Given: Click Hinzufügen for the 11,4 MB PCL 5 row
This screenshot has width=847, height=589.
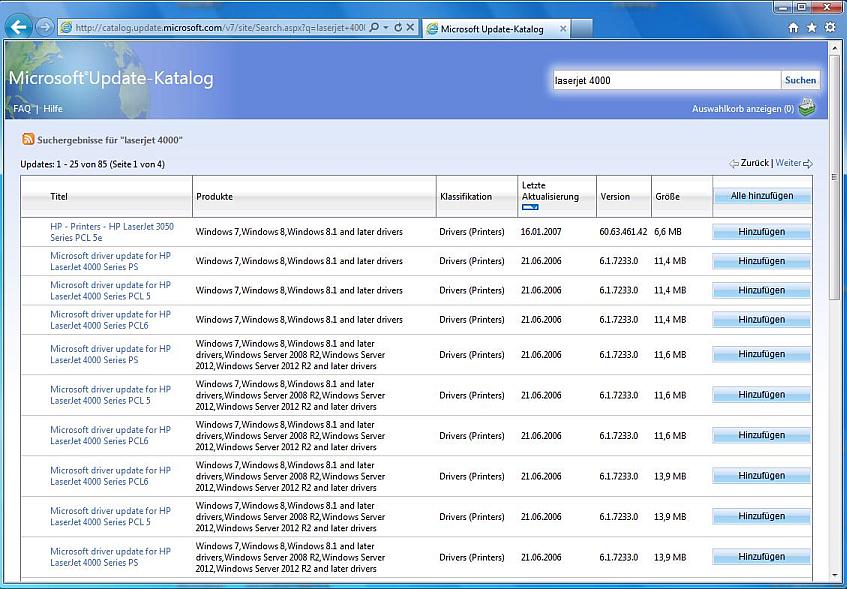Looking at the screenshot, I should point(762,290).
